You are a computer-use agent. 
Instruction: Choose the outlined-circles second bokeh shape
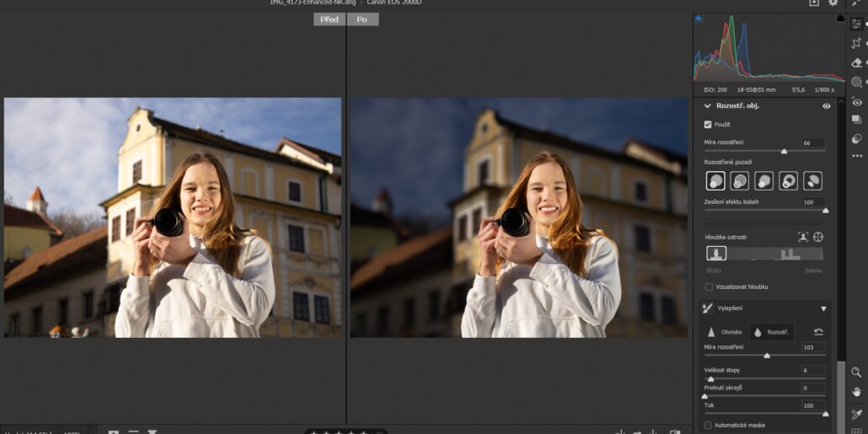(x=740, y=180)
